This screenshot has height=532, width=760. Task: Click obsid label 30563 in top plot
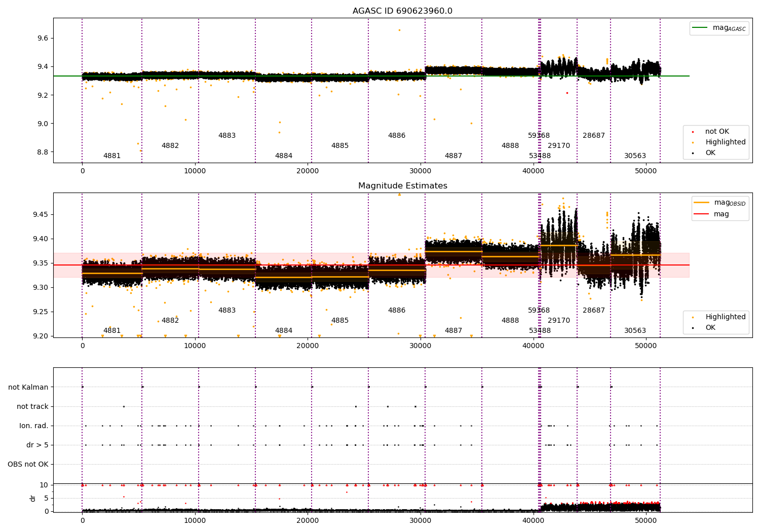tap(635, 156)
